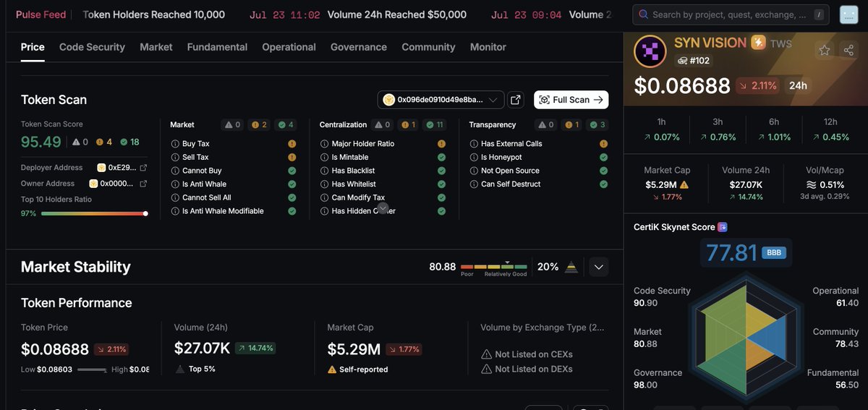Image resolution: width=868 pixels, height=410 pixels.
Task: Switch to the Governance tab
Action: [359, 47]
